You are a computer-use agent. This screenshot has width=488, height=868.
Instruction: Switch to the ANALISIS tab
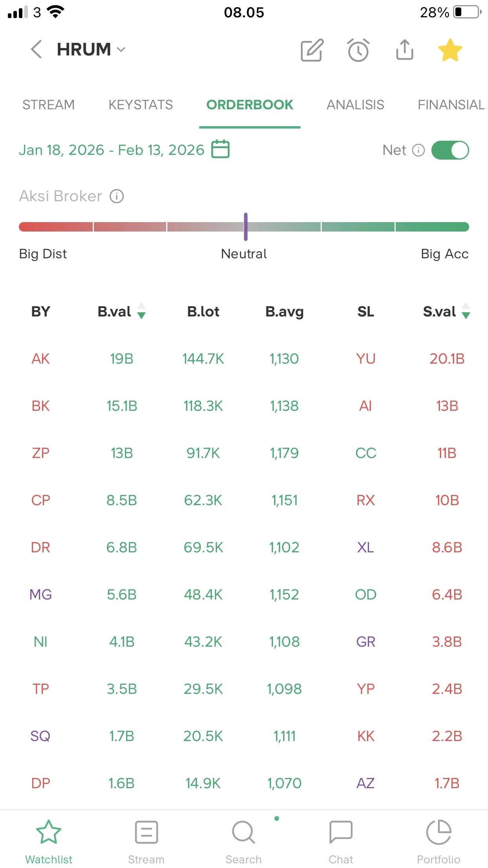click(x=355, y=105)
